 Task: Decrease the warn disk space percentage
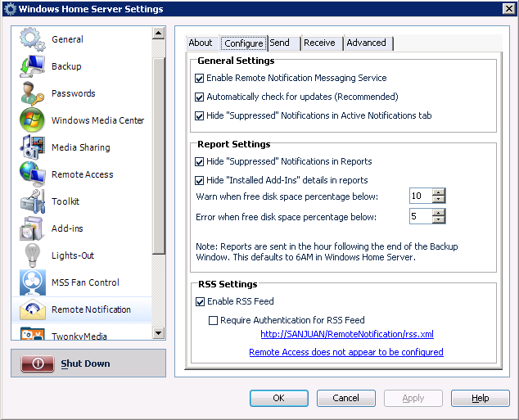point(439,199)
